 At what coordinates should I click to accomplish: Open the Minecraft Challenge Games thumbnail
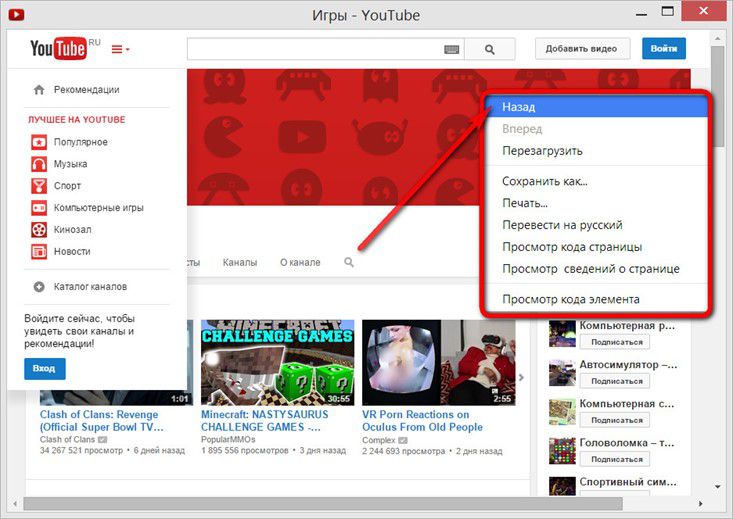[x=278, y=362]
